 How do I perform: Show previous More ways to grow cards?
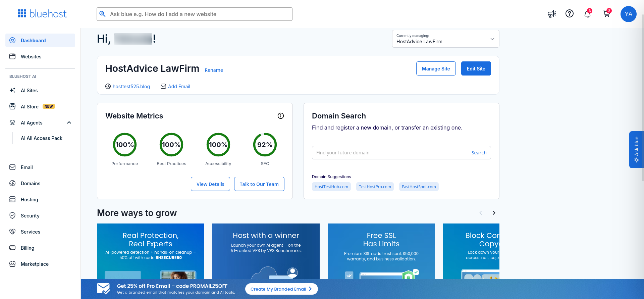[x=481, y=213]
